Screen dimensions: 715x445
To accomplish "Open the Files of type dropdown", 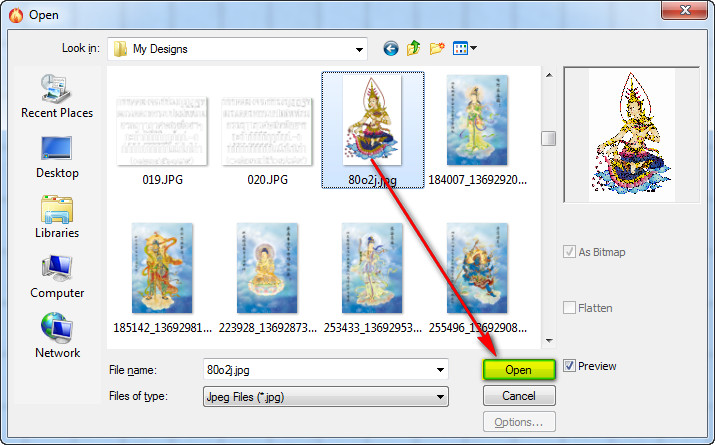I will (x=326, y=397).
